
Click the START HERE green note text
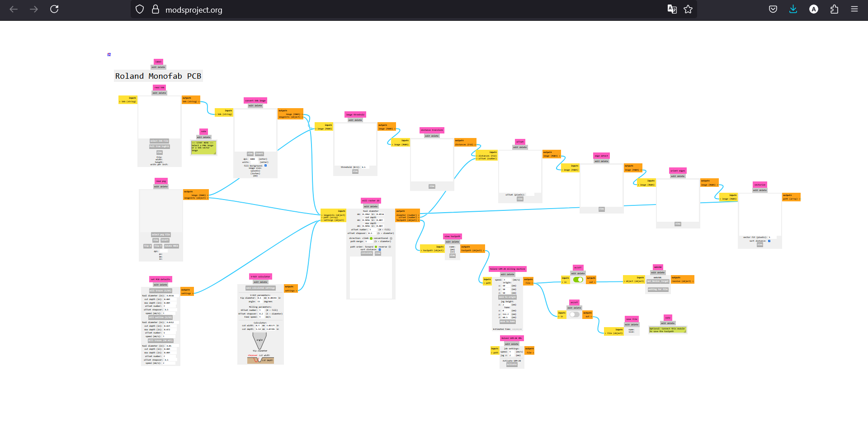203,147
